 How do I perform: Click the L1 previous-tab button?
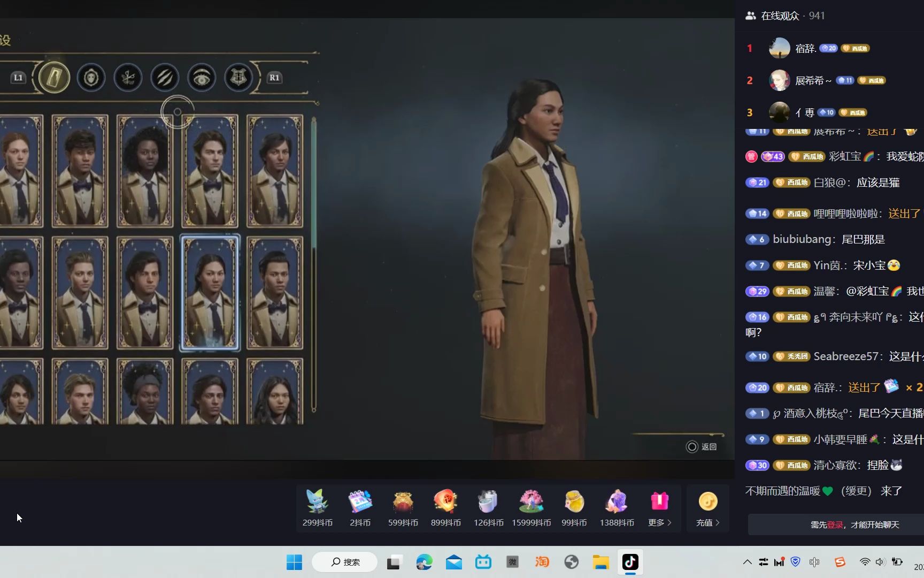point(18,78)
